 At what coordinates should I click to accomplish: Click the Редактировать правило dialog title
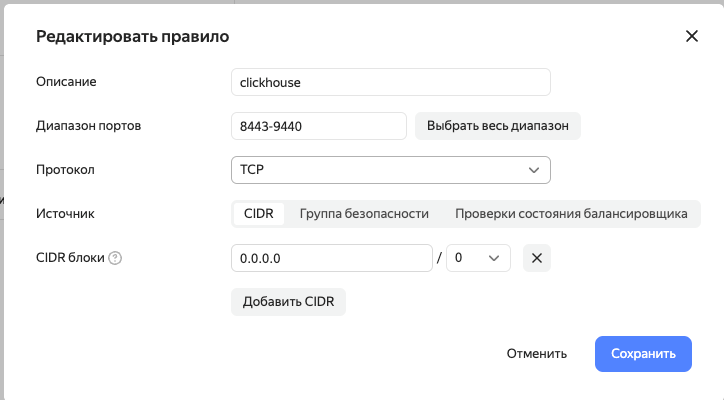click(133, 36)
